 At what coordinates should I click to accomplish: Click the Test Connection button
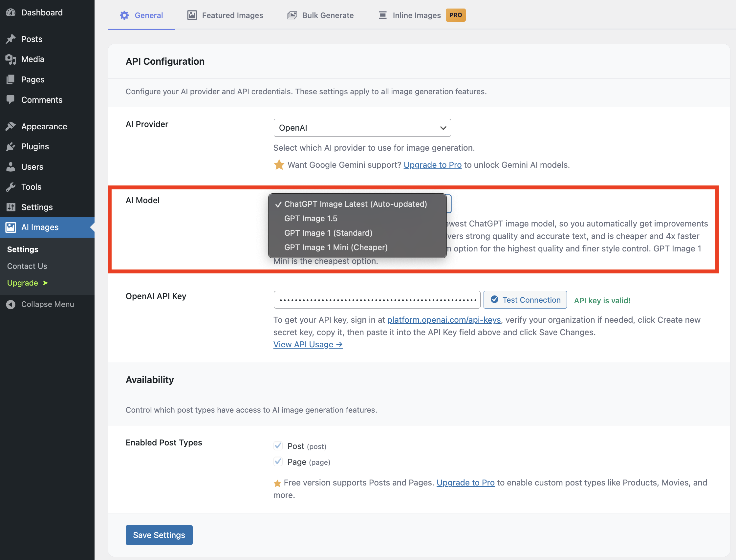pyautogui.click(x=525, y=300)
